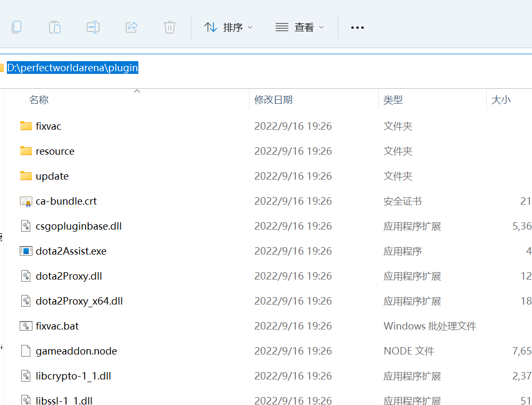Select the update folder name

click(52, 176)
